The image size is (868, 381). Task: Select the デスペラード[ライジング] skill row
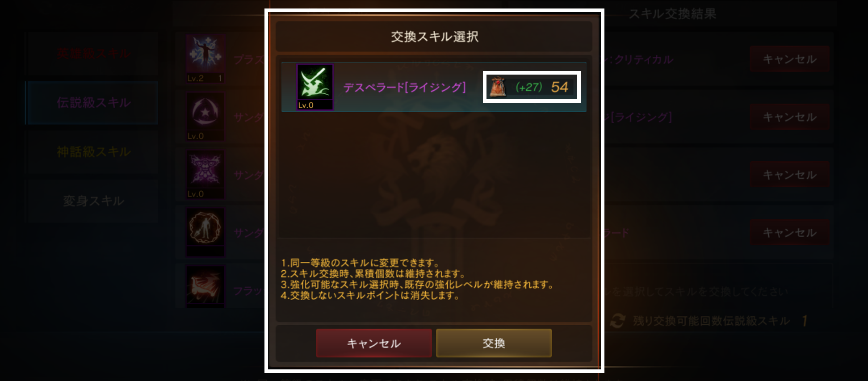[434, 87]
